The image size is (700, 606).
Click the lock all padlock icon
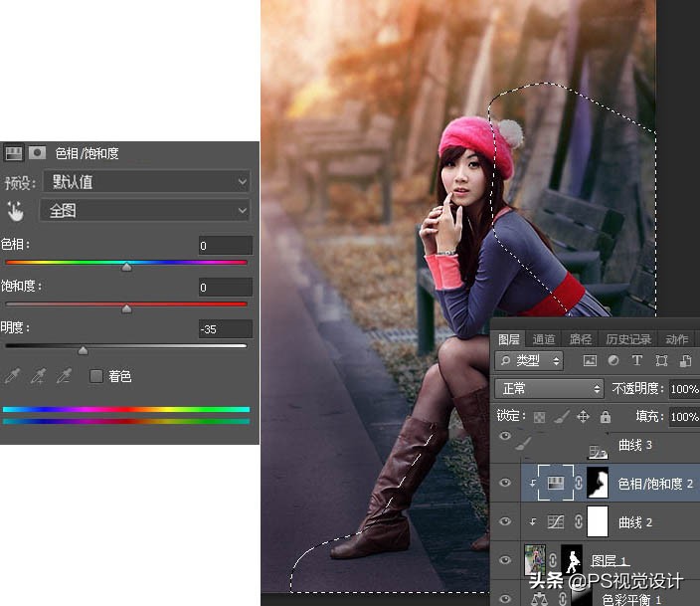606,417
